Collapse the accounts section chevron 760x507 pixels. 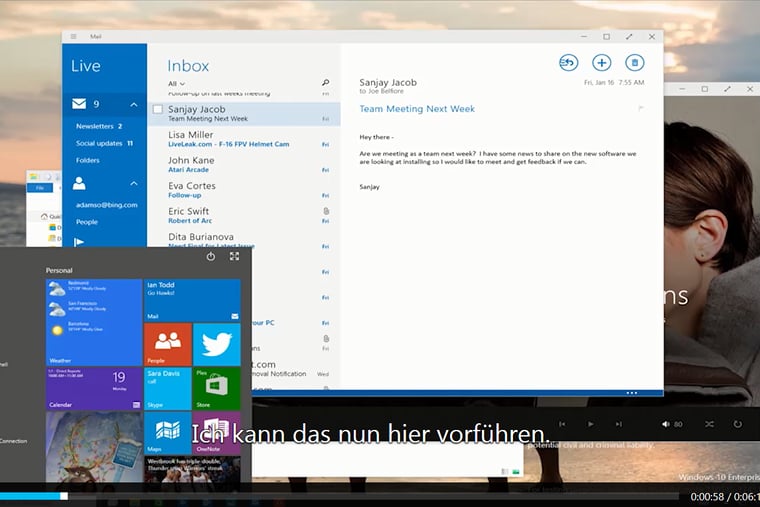coord(134,184)
